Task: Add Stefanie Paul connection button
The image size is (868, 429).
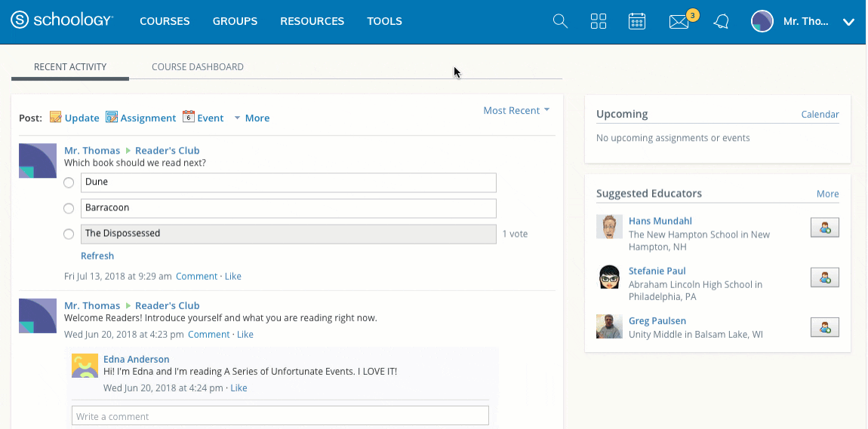Action: 825,277
